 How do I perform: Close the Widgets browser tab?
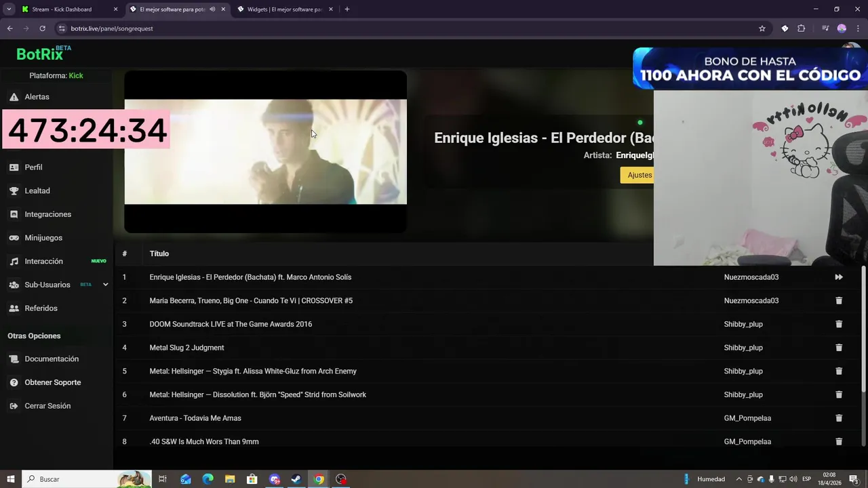pyautogui.click(x=331, y=9)
